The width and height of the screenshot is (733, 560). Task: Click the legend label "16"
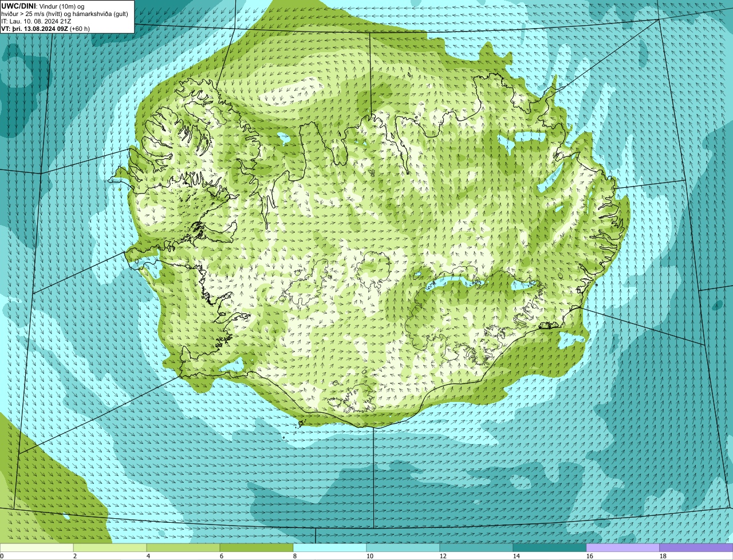pos(590,556)
